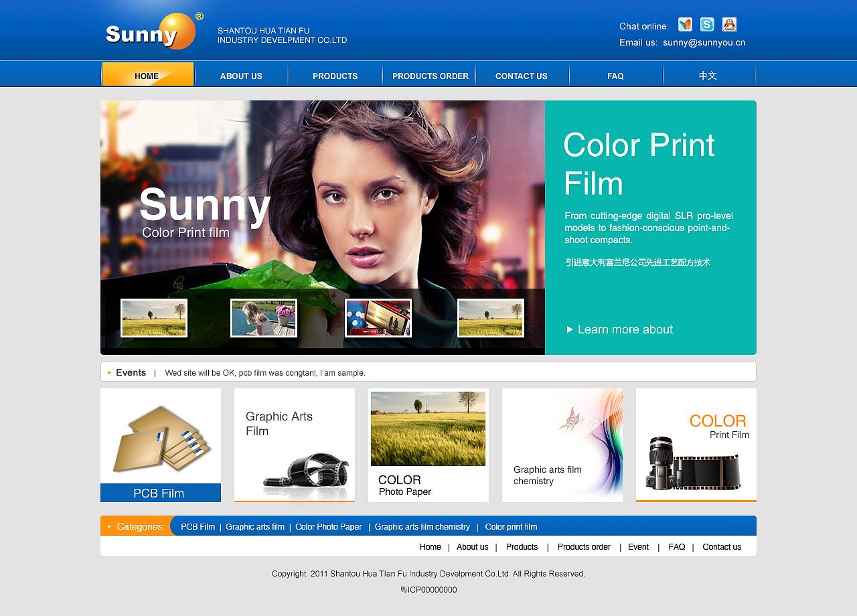Screen dimensions: 857x616
Task: Click the Sunny logo in header
Action: (152, 32)
